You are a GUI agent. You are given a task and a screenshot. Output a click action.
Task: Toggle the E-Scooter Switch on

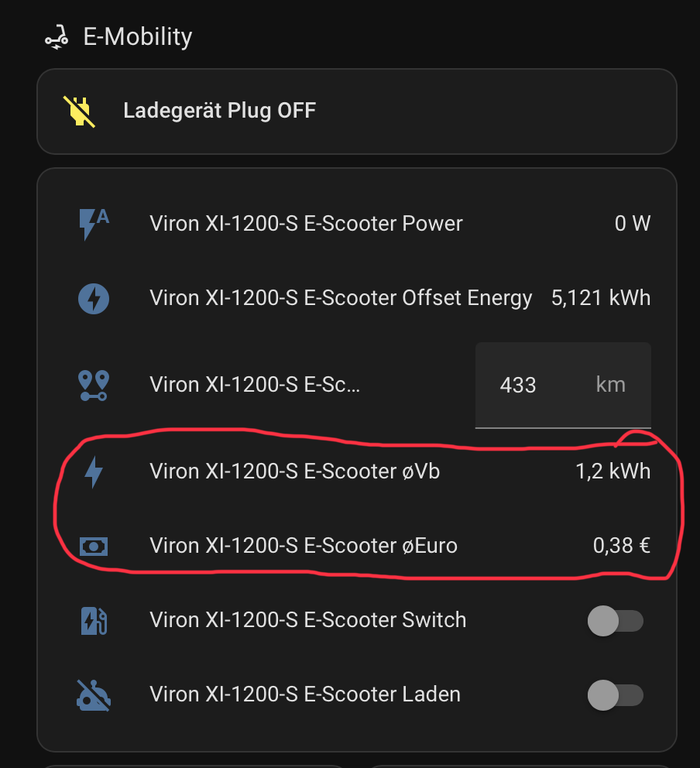pyautogui.click(x=616, y=620)
